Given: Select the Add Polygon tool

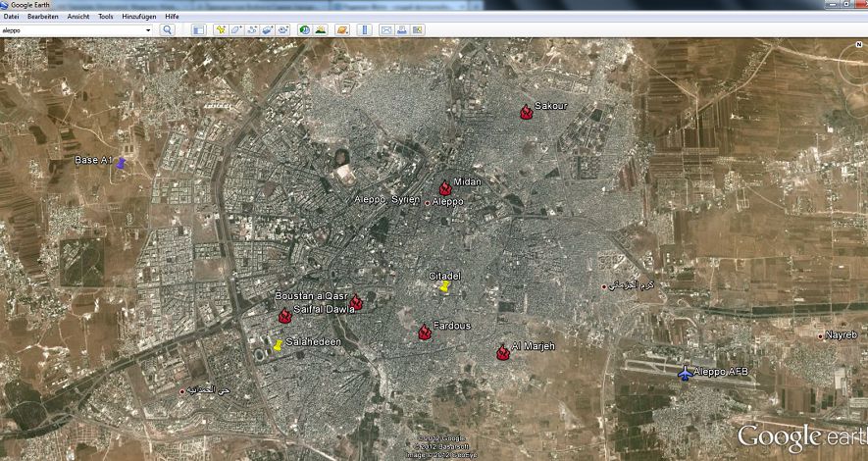Looking at the screenshot, I should [x=236, y=29].
